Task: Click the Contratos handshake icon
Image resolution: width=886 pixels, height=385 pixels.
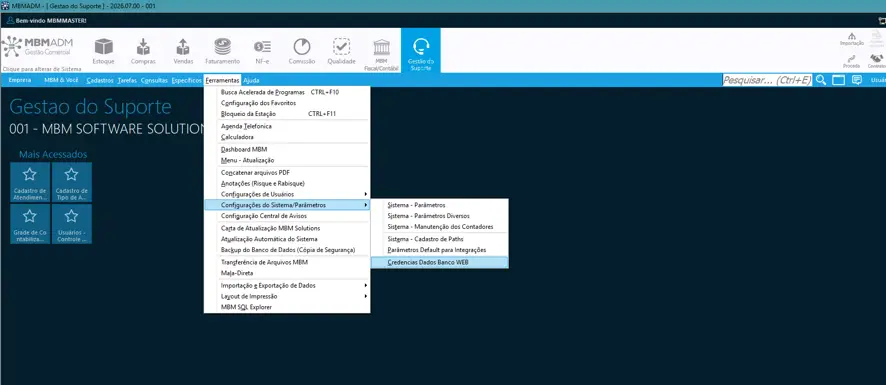Action: coord(876,61)
